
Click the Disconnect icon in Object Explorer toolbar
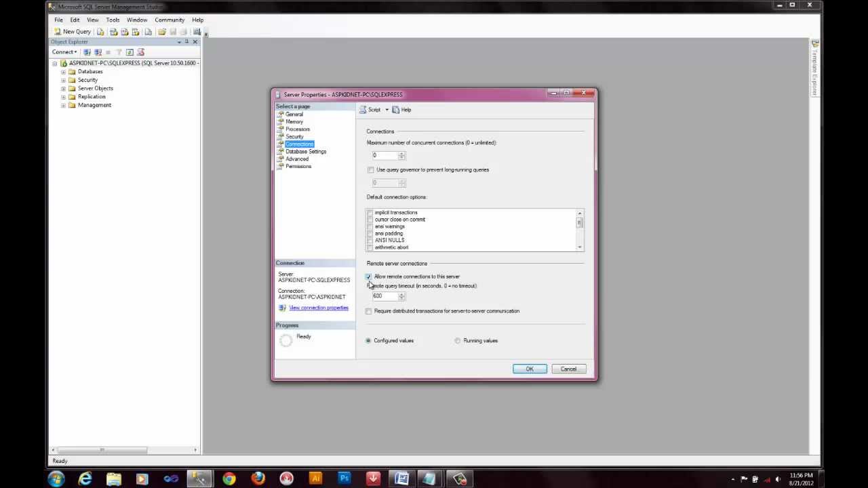pyautogui.click(x=98, y=52)
